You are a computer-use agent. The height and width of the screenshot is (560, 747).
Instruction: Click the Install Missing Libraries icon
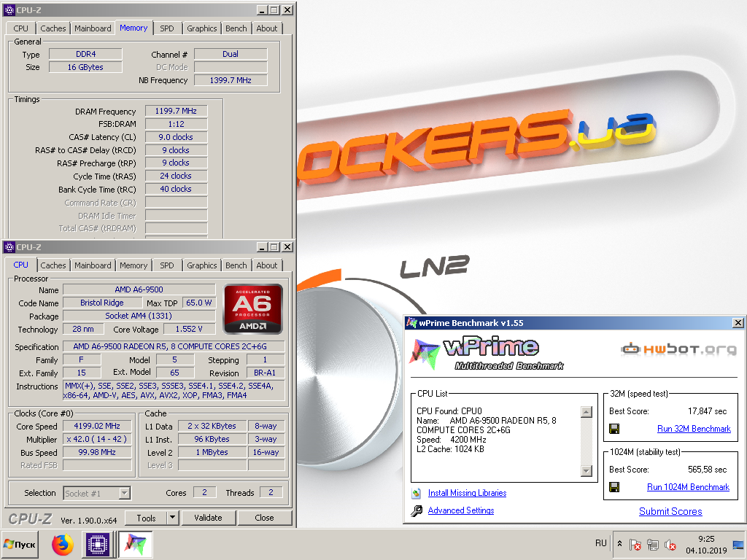click(417, 493)
